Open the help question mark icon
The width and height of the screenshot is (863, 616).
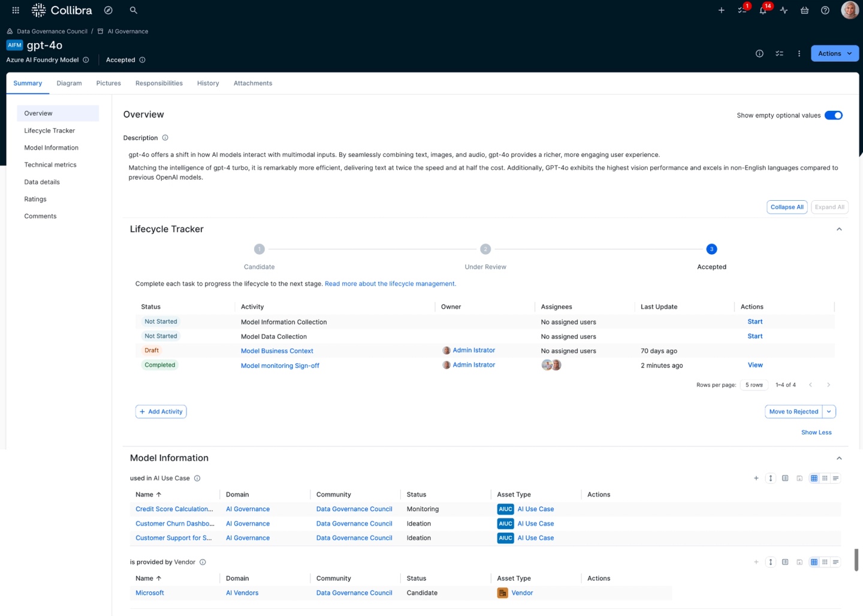tap(825, 10)
